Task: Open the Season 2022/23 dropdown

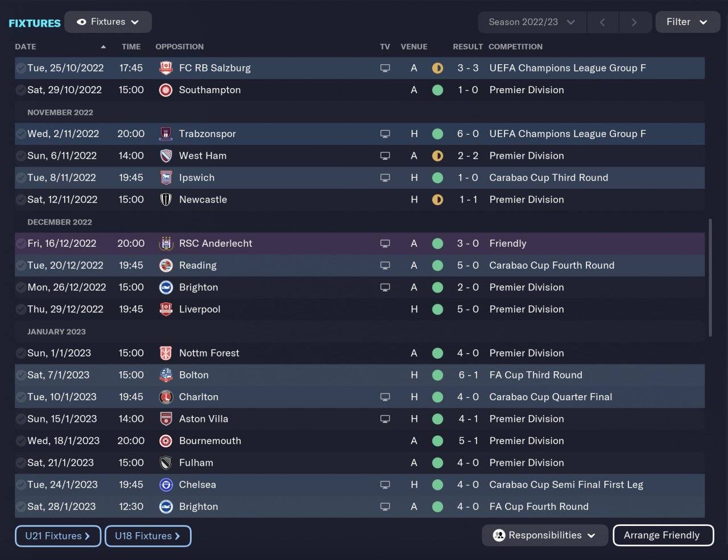Action: 531,22
